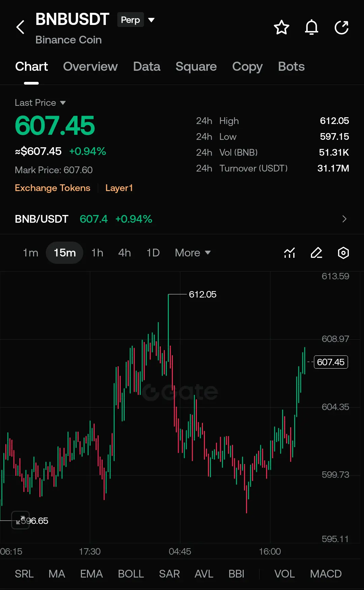
Task: Switch to Data tab
Action: (x=147, y=67)
